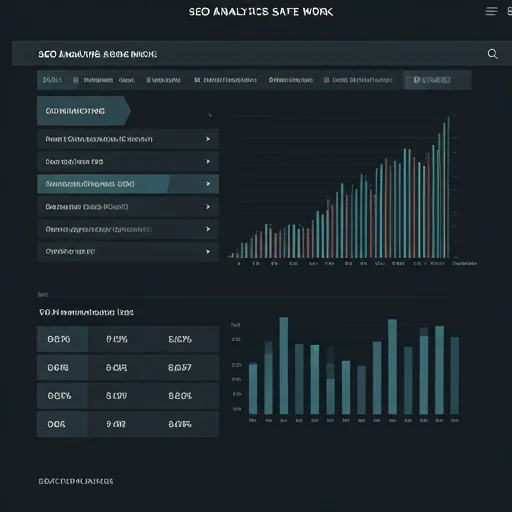Select the third tab in the tab bar

click(164, 80)
